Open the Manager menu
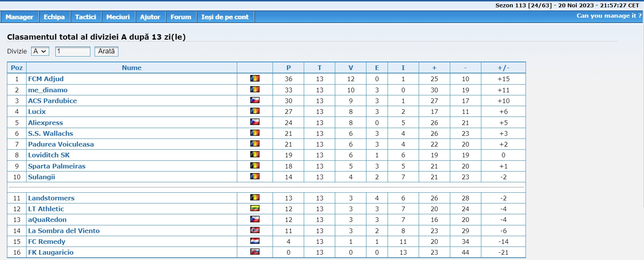This screenshot has height=260, width=644. tap(19, 17)
